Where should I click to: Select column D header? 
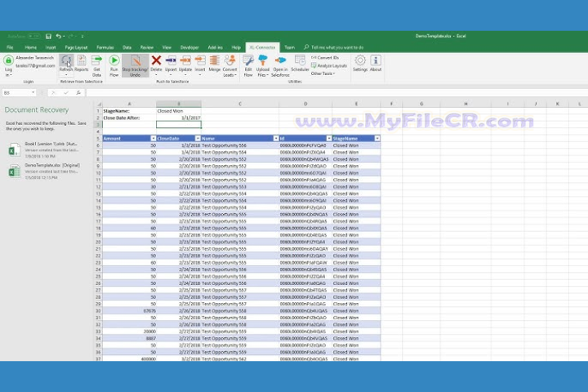[305, 104]
